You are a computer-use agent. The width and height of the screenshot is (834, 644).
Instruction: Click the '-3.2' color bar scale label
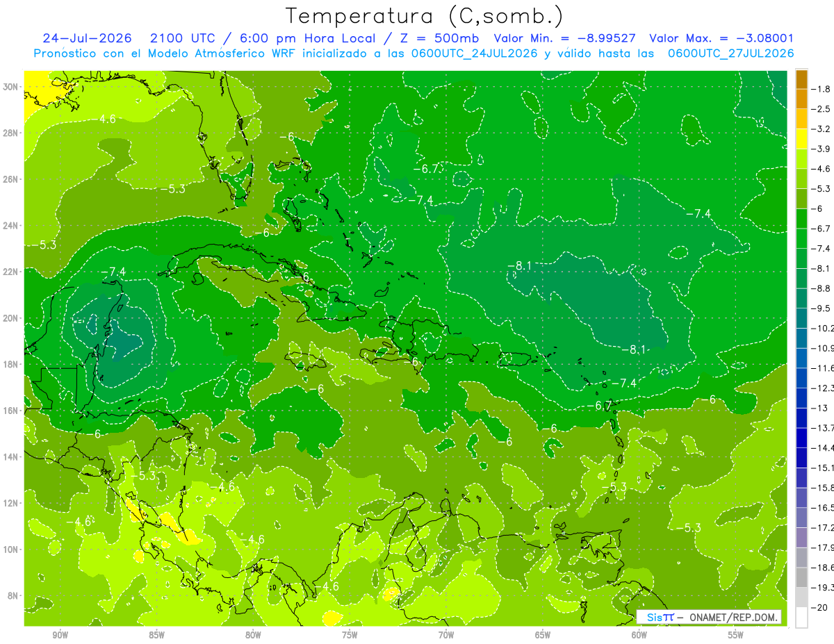821,129
